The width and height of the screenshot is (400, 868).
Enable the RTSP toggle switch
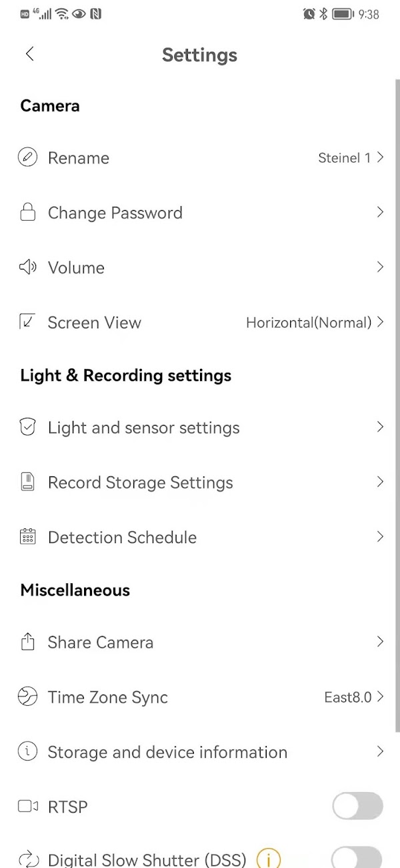pos(358,806)
